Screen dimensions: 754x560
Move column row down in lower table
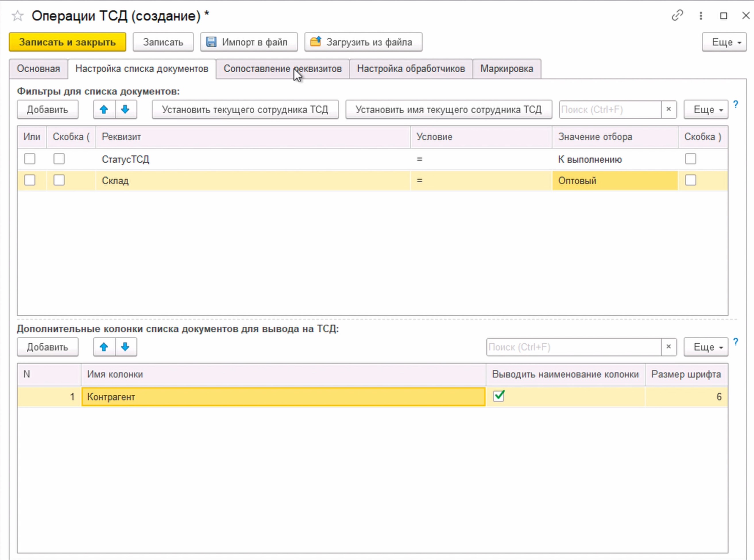point(125,347)
